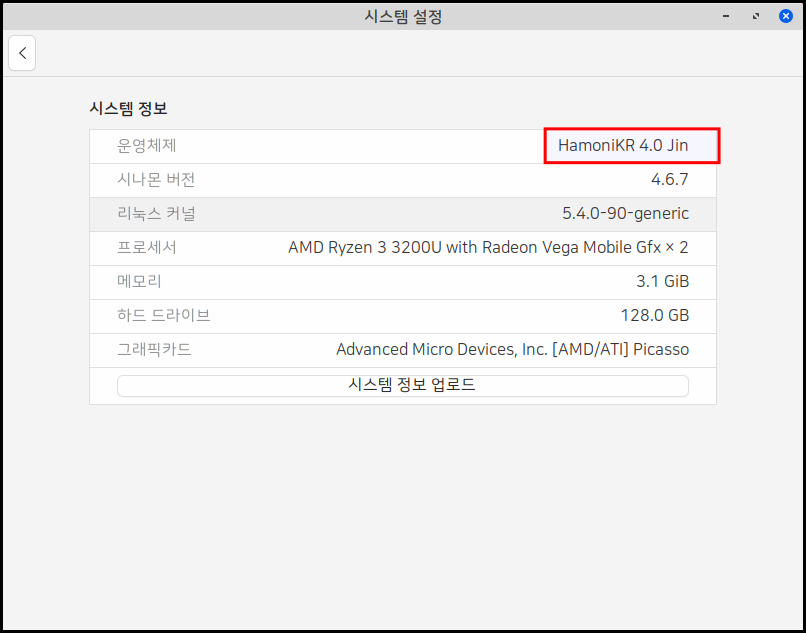Click the 메모리 label
Viewport: 806px width, 633px height.
click(x=139, y=282)
